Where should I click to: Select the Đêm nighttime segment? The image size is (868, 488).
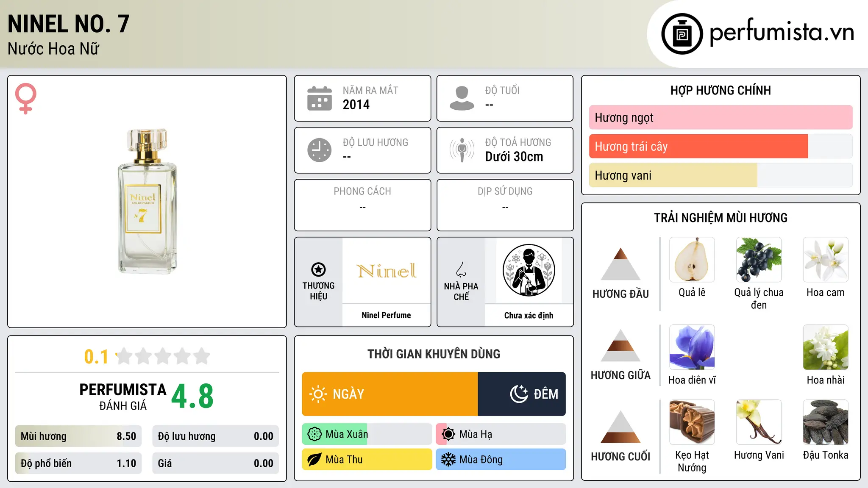[522, 394]
